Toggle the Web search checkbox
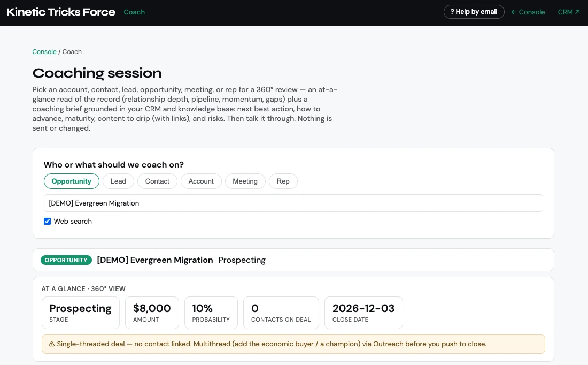Viewport: 588px width, 365px height. [x=47, y=221]
